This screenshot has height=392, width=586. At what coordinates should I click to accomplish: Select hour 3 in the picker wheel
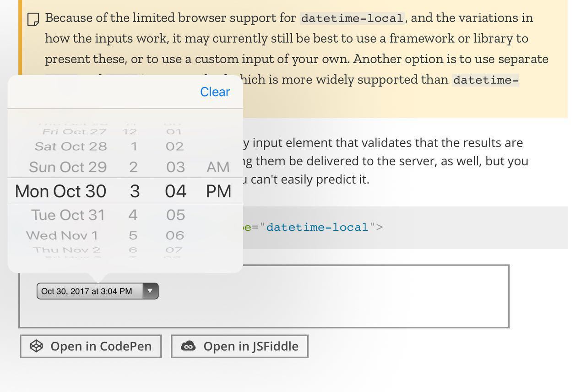(x=133, y=191)
